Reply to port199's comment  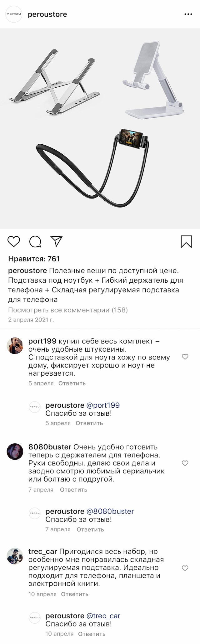coord(72,383)
